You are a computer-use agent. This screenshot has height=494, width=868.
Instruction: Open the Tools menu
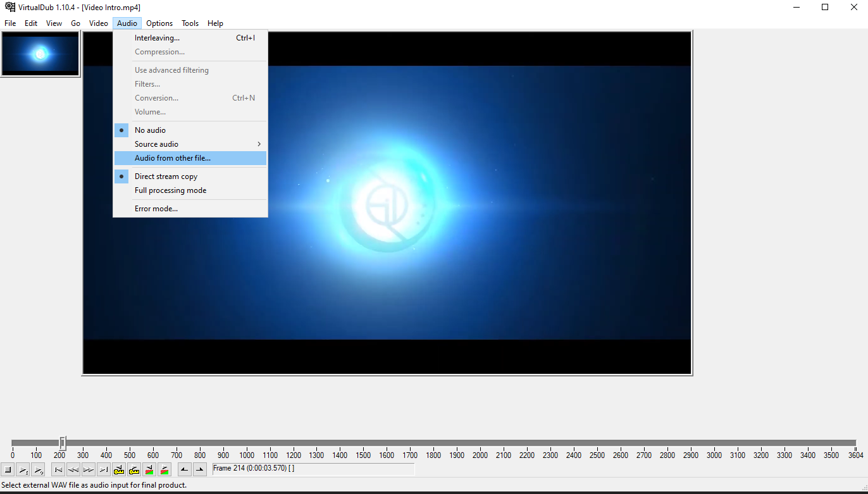[x=190, y=23]
